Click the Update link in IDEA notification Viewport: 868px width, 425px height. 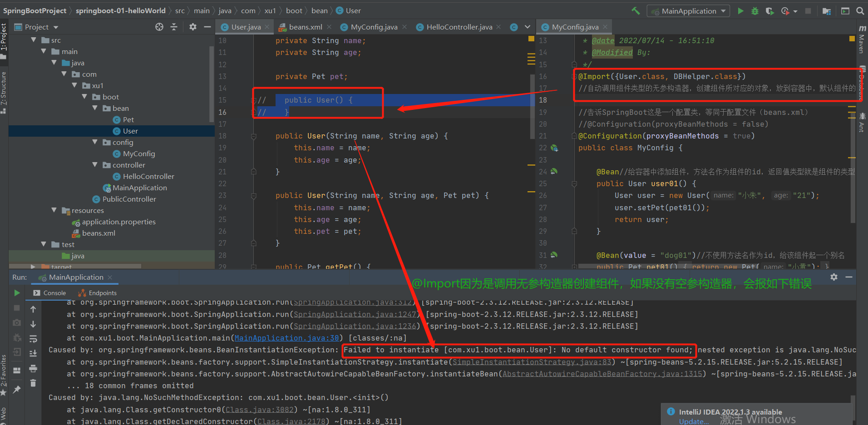[693, 421]
